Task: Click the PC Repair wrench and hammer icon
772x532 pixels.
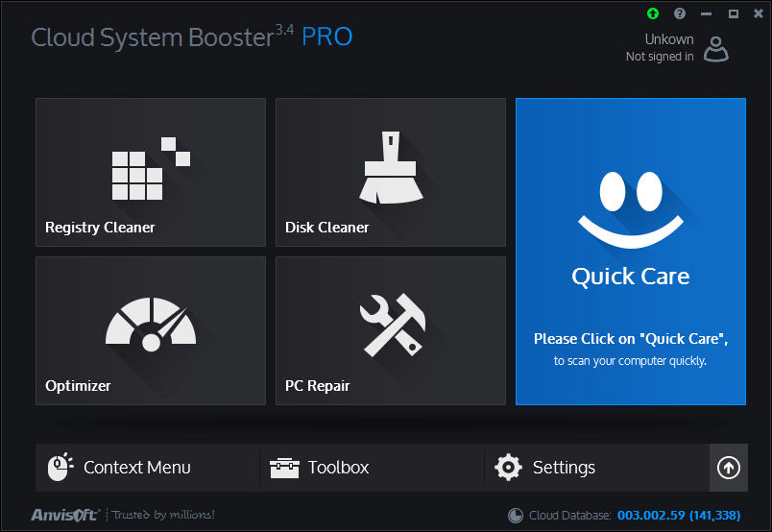Action: [393, 326]
